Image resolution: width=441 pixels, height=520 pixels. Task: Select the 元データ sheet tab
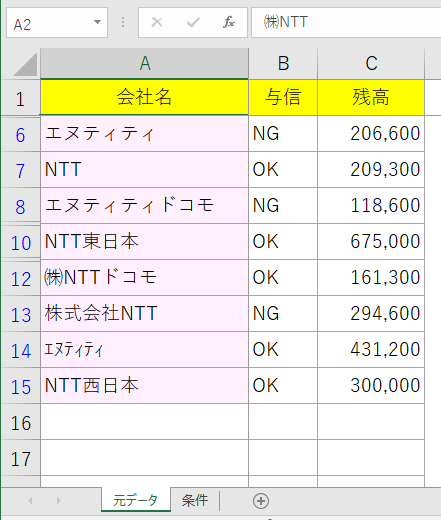[136, 500]
